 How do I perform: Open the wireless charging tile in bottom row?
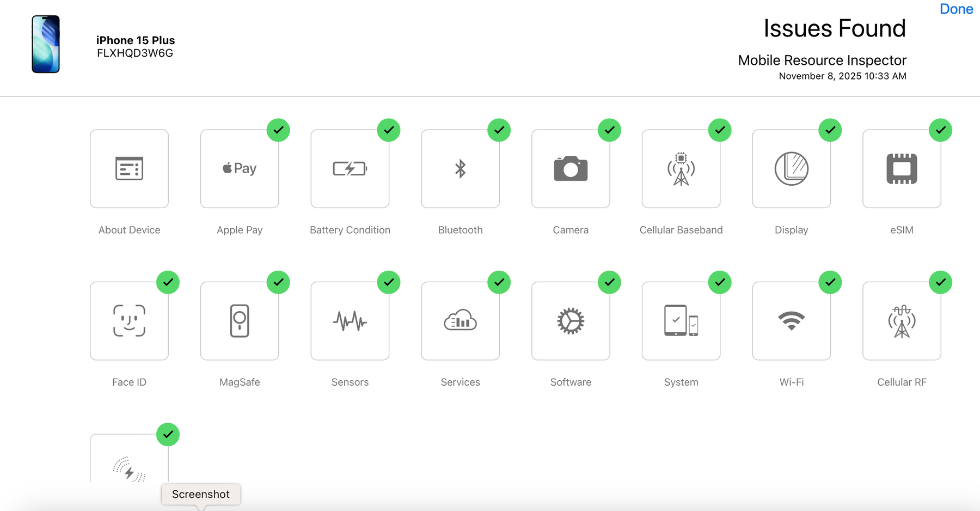129,467
